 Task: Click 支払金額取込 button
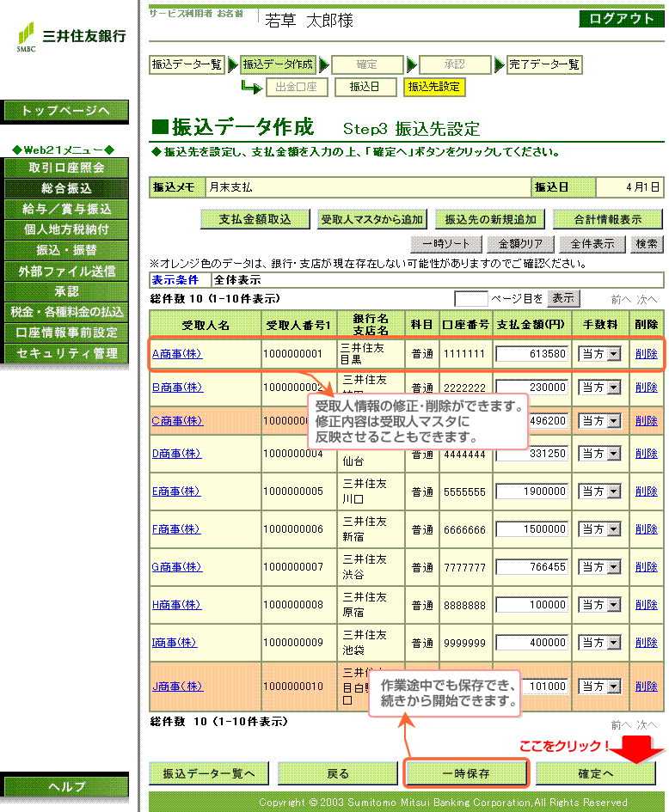(255, 220)
